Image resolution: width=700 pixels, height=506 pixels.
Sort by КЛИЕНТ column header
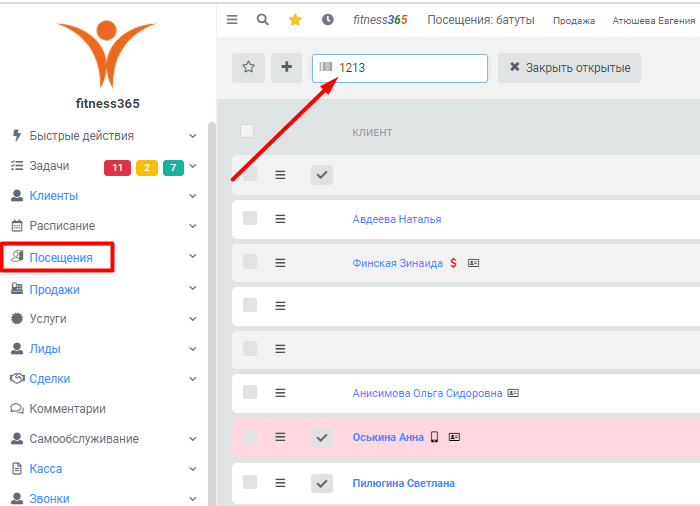coord(372,132)
